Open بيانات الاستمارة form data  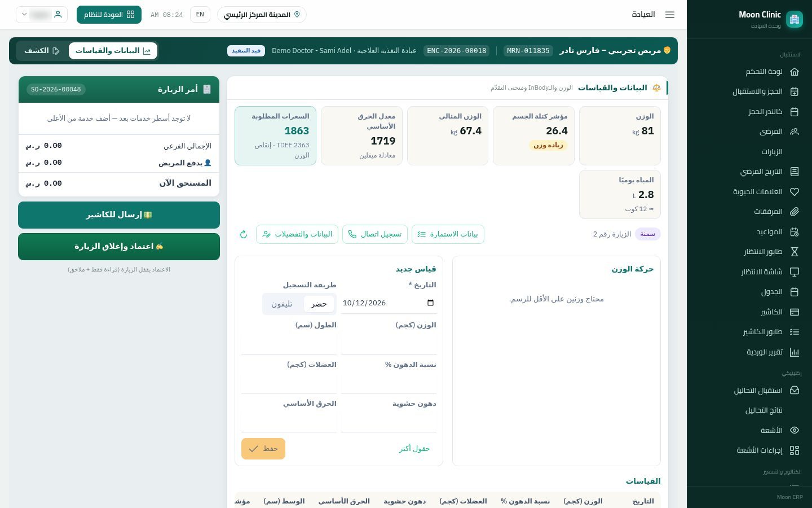coord(448,234)
